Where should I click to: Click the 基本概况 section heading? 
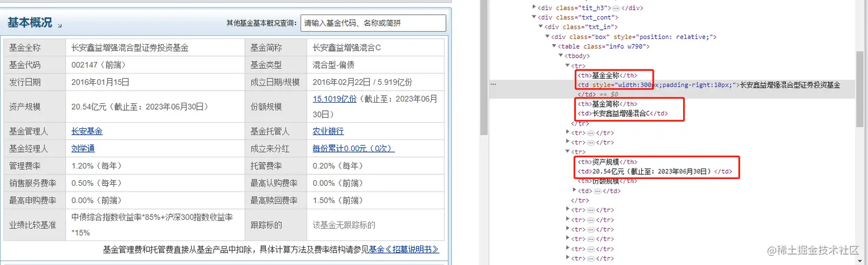point(30,23)
